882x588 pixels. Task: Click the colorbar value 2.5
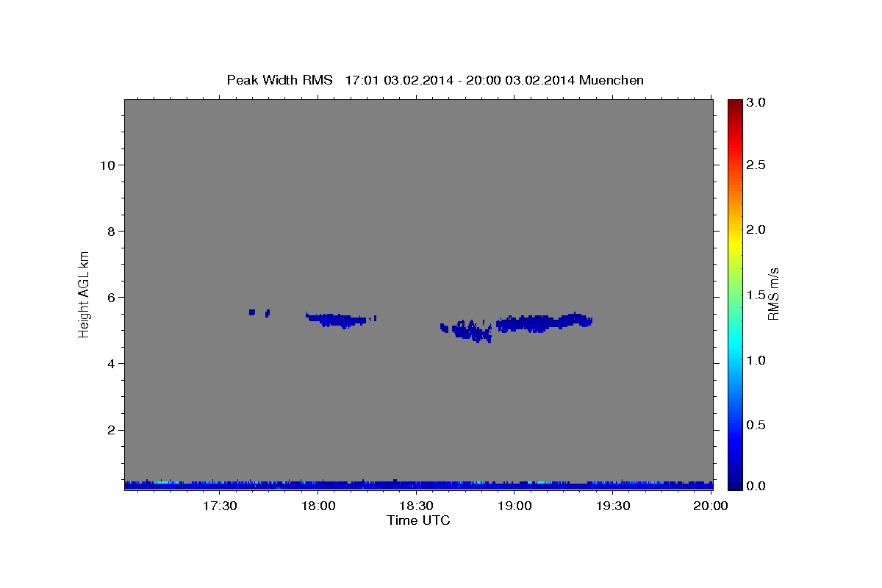tap(757, 165)
